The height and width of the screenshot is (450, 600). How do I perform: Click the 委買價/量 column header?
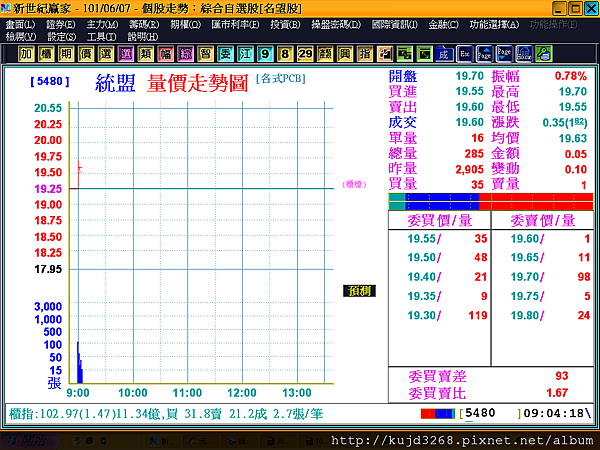point(440,220)
